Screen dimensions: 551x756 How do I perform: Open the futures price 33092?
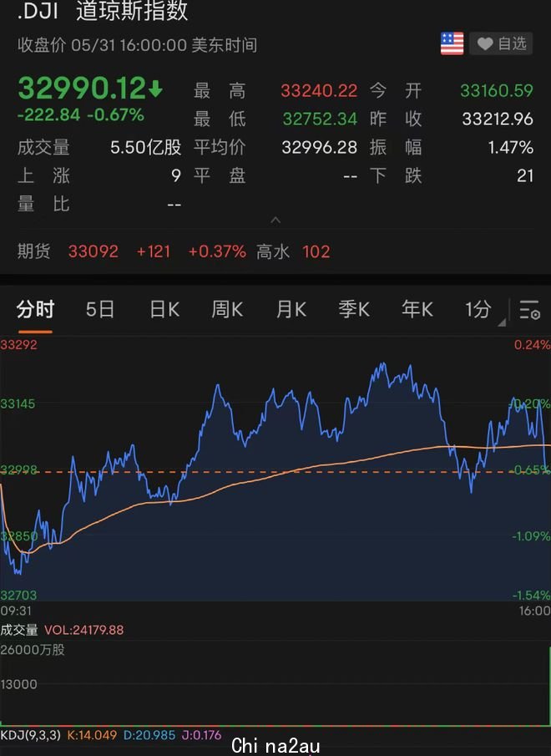point(93,251)
